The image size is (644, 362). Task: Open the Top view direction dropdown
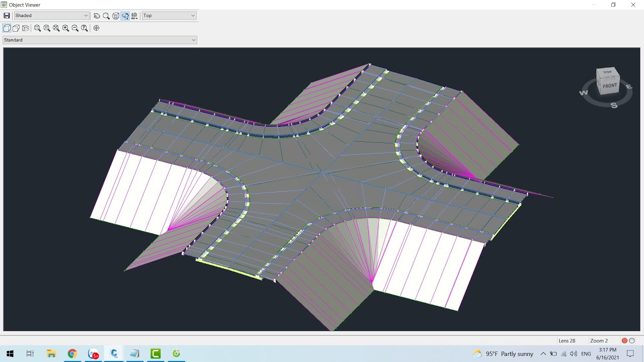[x=169, y=16]
